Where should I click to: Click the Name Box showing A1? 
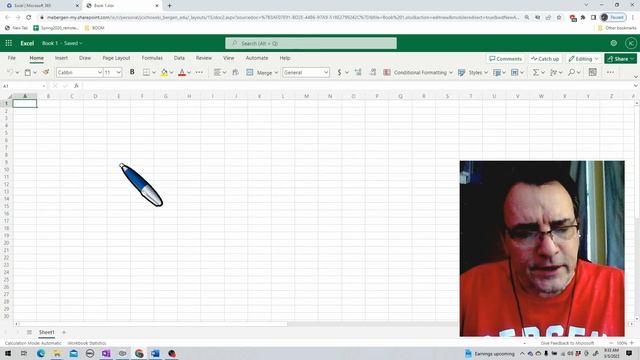(x=24, y=86)
